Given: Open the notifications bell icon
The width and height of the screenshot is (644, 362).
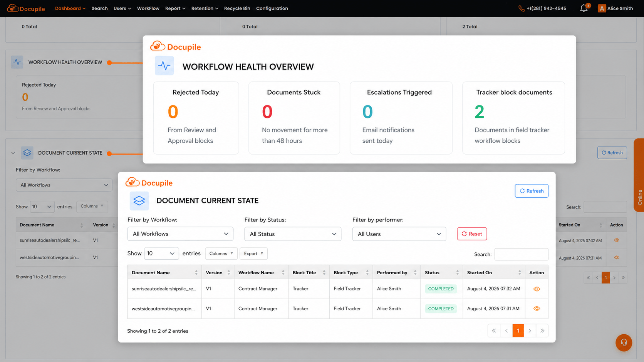Looking at the screenshot, I should tap(584, 8).
